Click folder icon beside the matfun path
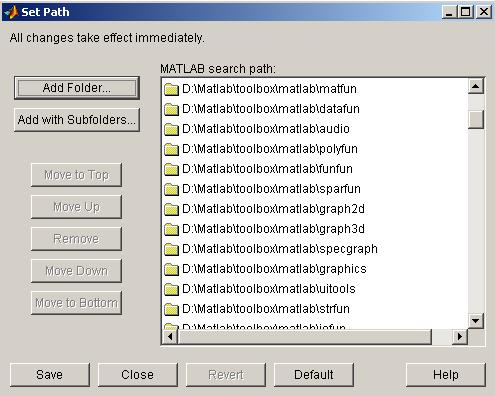Viewport: 495px width, 396px height. tap(171, 89)
